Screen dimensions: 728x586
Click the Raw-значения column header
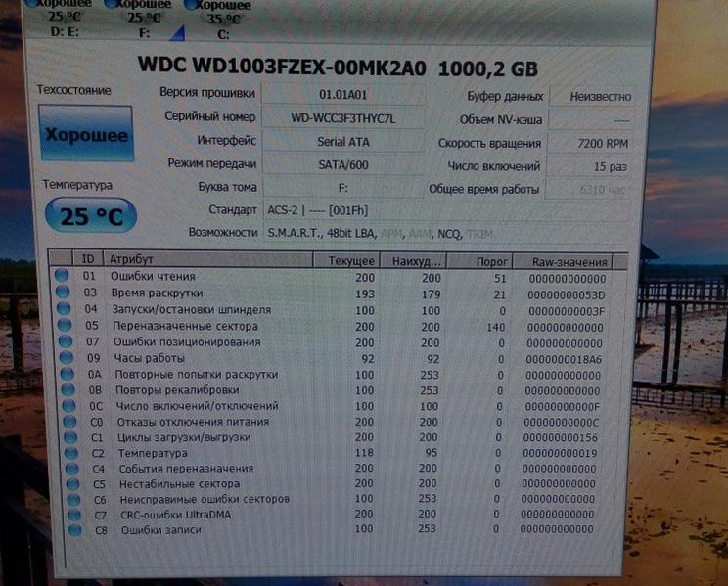click(x=563, y=262)
